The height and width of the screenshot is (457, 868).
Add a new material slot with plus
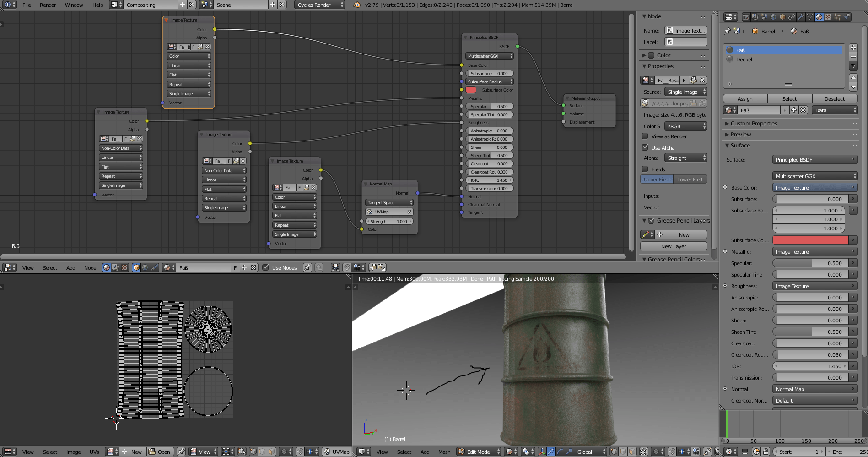pyautogui.click(x=853, y=48)
